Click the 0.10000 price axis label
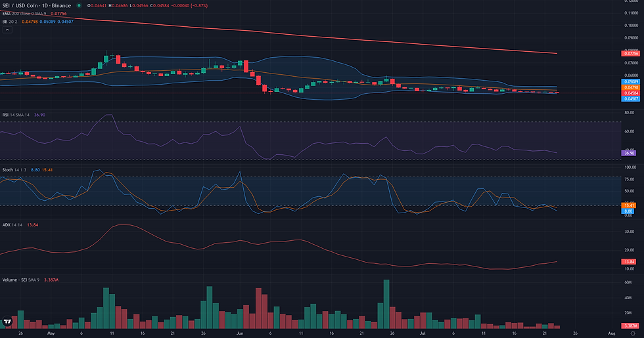644x338 pixels. [x=632, y=26]
